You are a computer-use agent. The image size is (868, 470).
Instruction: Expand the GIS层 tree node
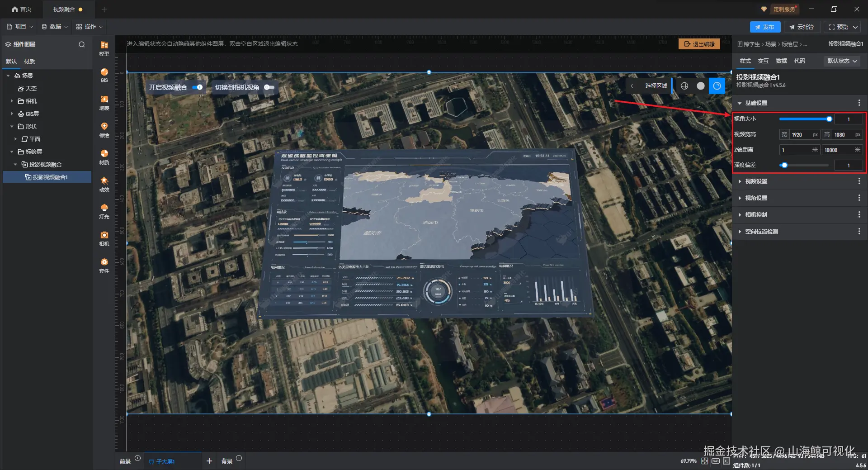click(x=12, y=114)
